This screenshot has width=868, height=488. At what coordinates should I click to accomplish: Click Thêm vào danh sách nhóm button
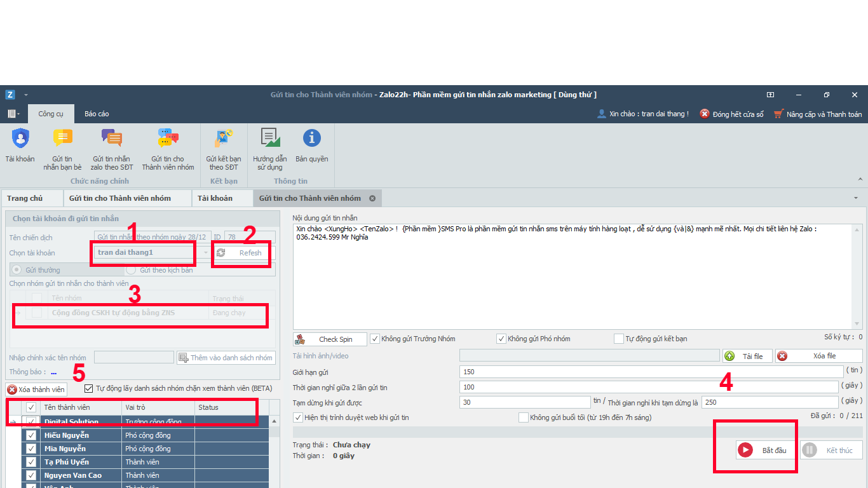pyautogui.click(x=226, y=358)
